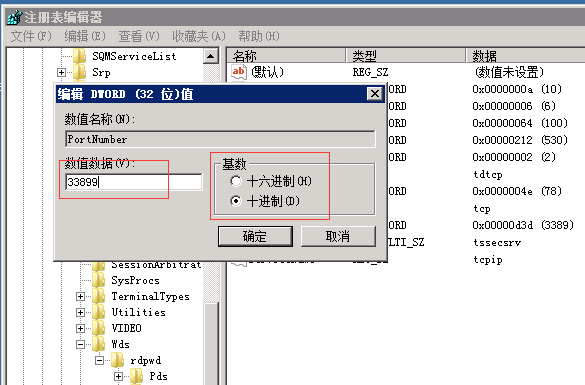This screenshot has width=585, height=385.
Task: Click the tree scrollbar up arrow
Action: click(x=210, y=56)
